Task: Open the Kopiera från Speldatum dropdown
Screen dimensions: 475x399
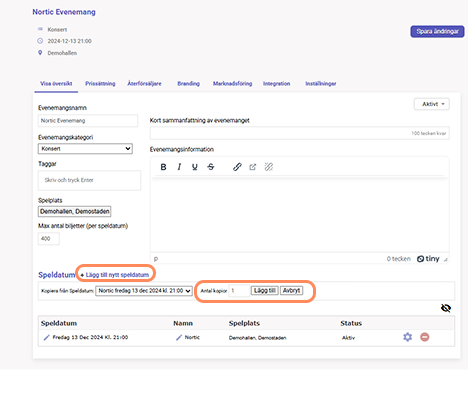Action: click(144, 291)
